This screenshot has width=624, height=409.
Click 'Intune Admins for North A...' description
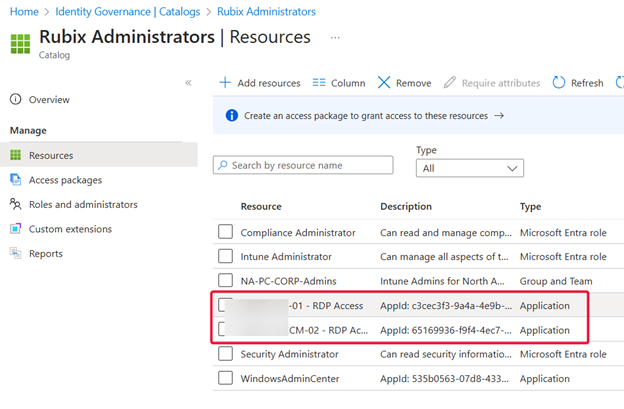click(x=442, y=281)
